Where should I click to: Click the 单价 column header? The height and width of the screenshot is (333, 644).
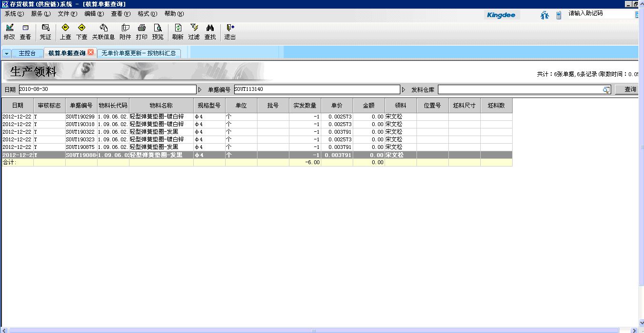click(337, 105)
